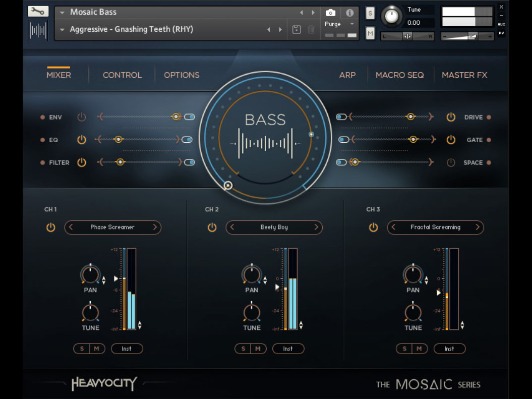Open Aggressive - Gnashing Teeth snapshot dropdown
Screen dimensions: 532x399
(62, 30)
